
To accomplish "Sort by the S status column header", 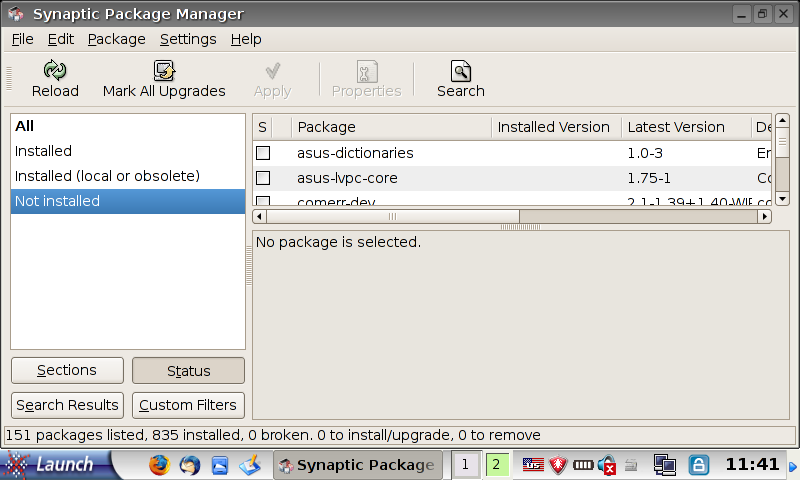I will [x=262, y=127].
